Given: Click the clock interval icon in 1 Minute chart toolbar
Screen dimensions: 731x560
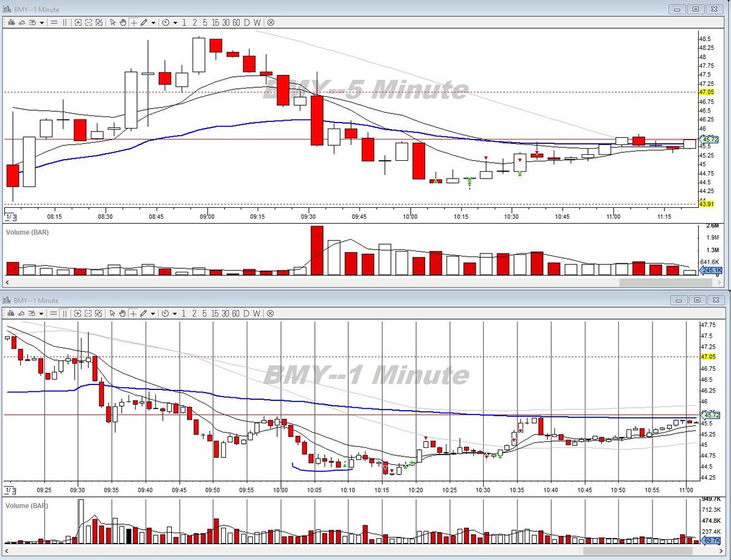Looking at the screenshot, I should [166, 313].
